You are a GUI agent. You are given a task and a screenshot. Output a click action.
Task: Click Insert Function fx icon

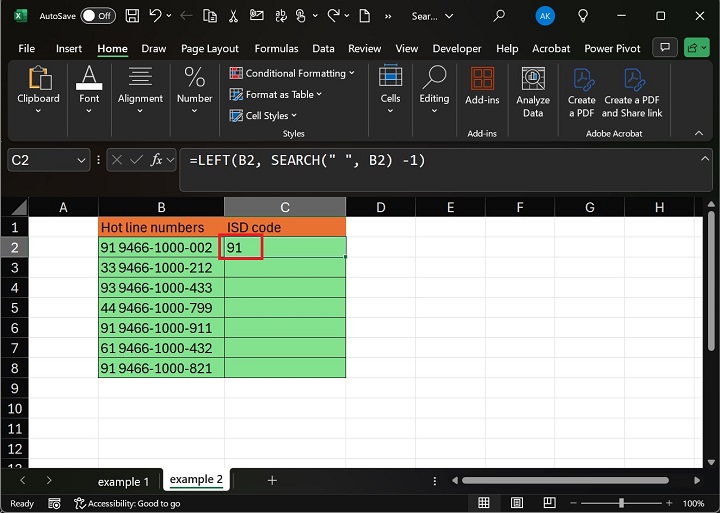(x=157, y=160)
